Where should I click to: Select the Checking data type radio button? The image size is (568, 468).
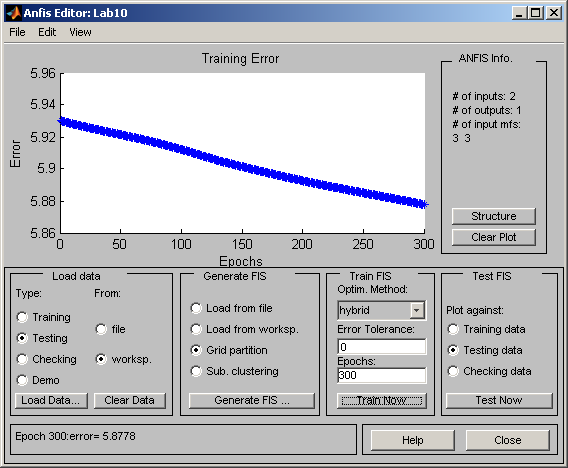click(22, 359)
